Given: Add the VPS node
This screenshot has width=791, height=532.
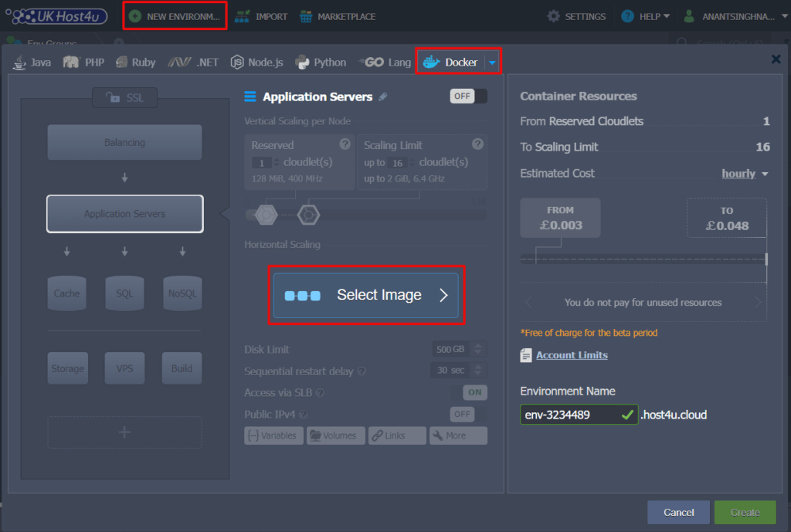Looking at the screenshot, I should pos(124,368).
